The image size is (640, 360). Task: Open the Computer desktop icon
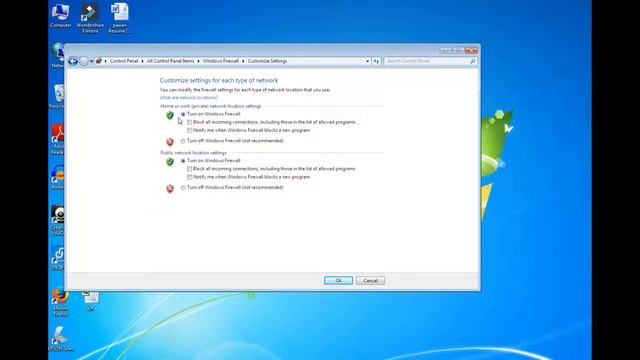point(60,16)
